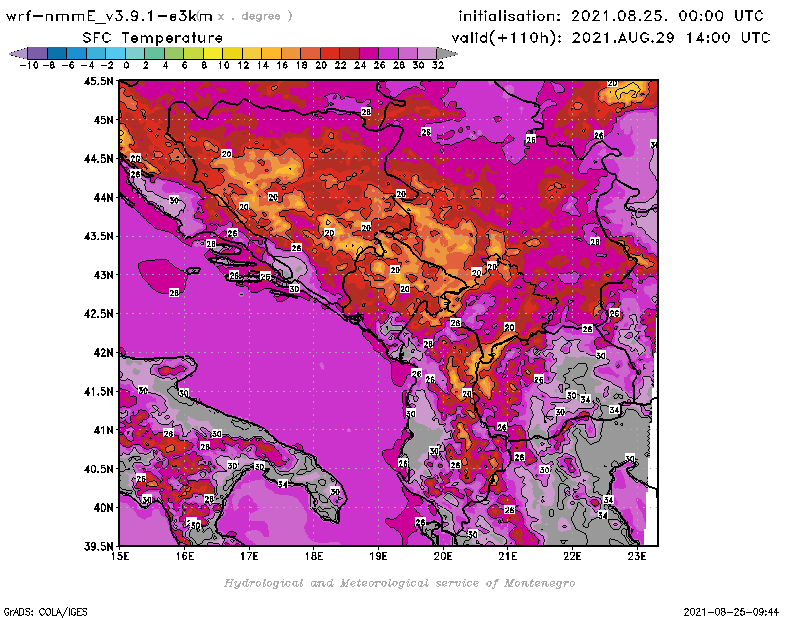Click the 23E longitude label
This screenshot has height=618, width=800.
click(x=637, y=556)
